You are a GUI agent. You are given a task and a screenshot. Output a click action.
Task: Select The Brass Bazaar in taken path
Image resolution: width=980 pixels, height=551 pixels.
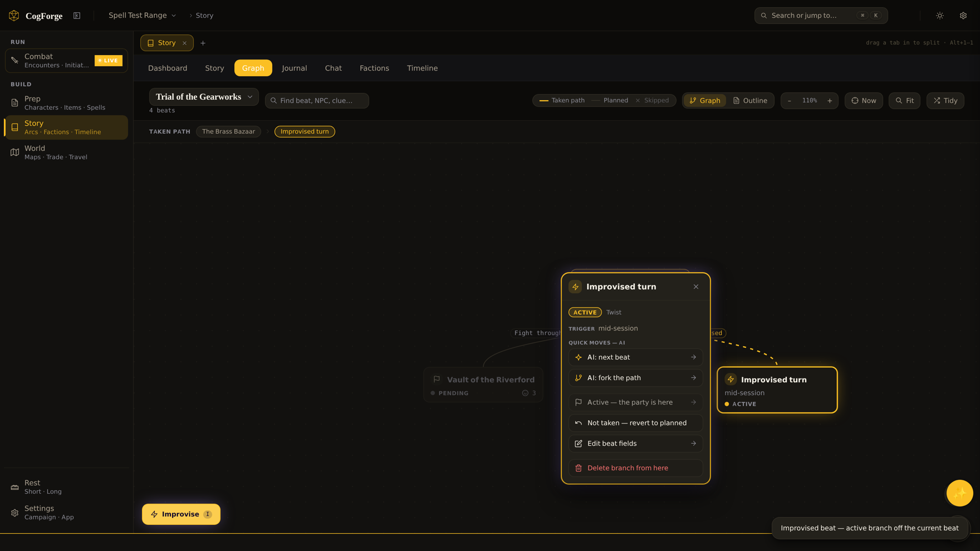pos(228,132)
